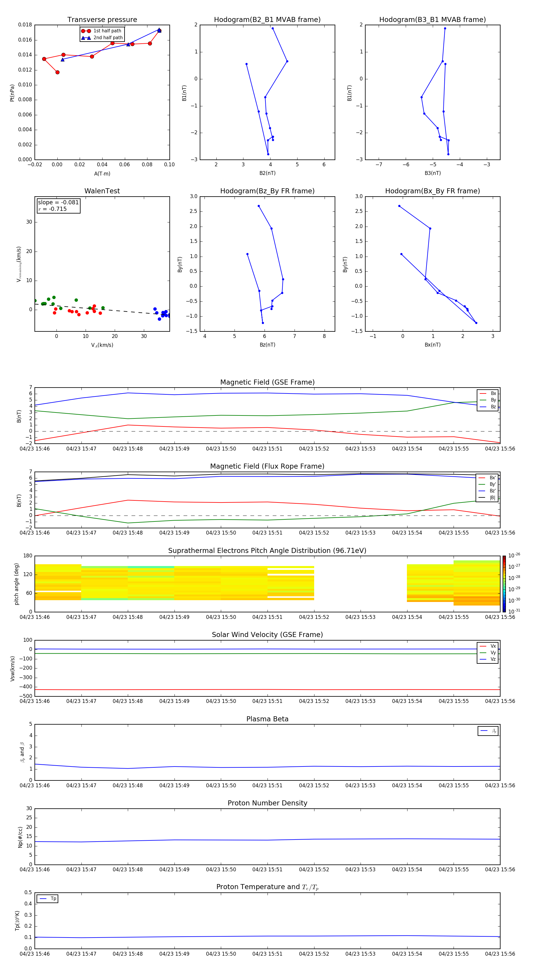Click the '1st half path' legend entry

click(x=102, y=31)
